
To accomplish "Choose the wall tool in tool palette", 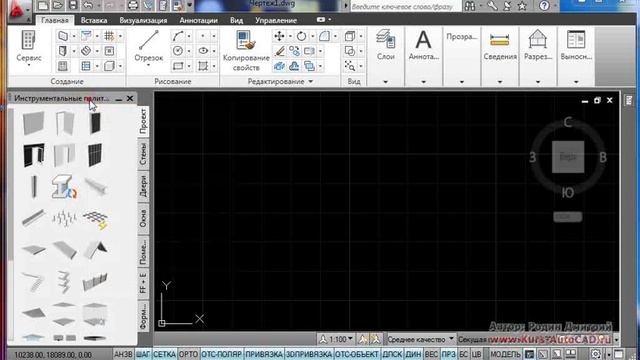I will (33, 123).
